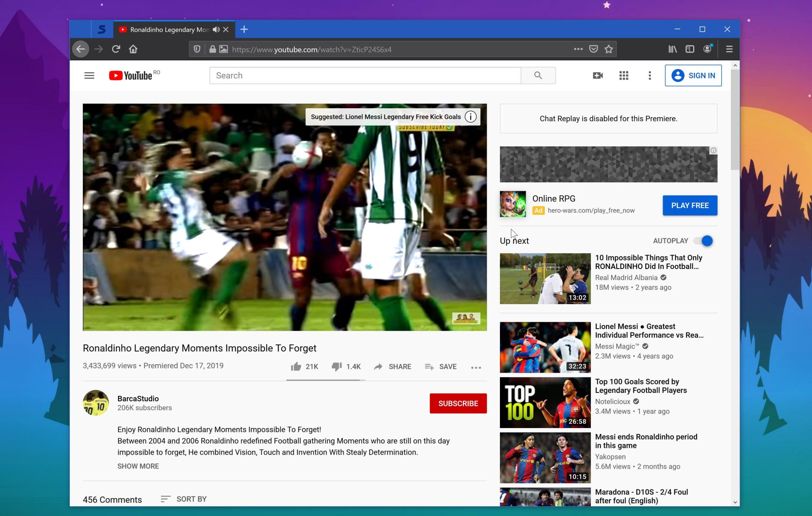Show Firefox sidebars

point(690,49)
